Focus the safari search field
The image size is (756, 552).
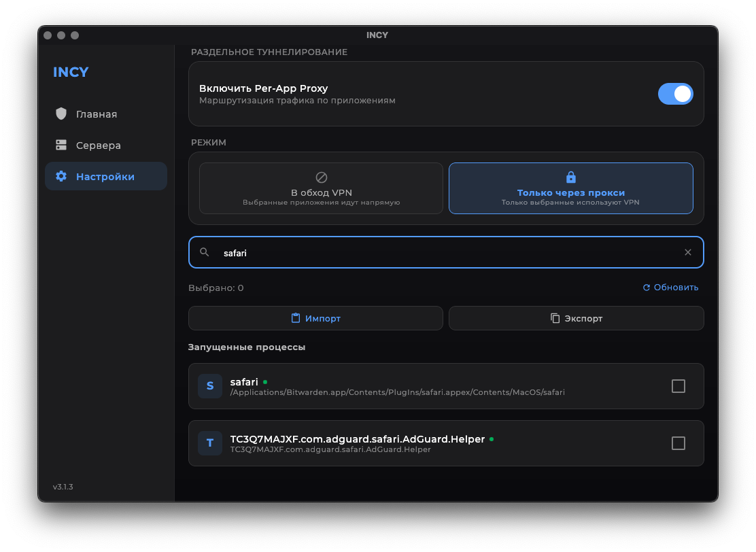[x=446, y=252]
